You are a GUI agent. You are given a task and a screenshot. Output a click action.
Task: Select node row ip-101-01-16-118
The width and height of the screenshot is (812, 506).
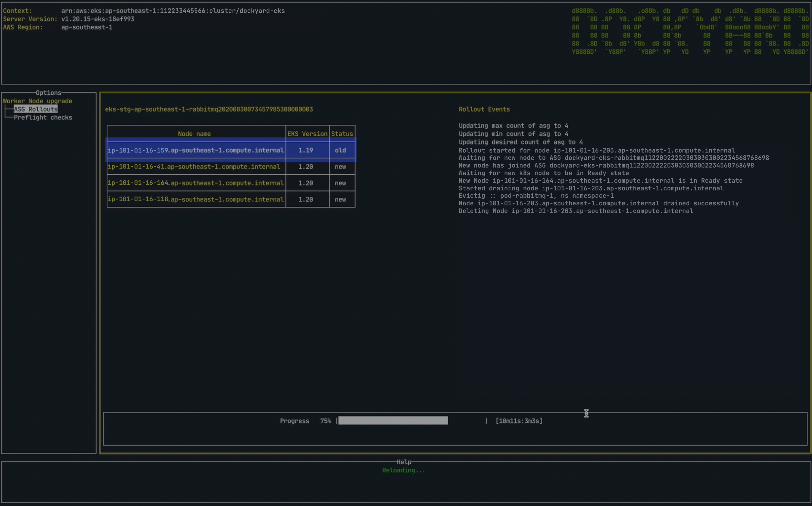pos(196,199)
